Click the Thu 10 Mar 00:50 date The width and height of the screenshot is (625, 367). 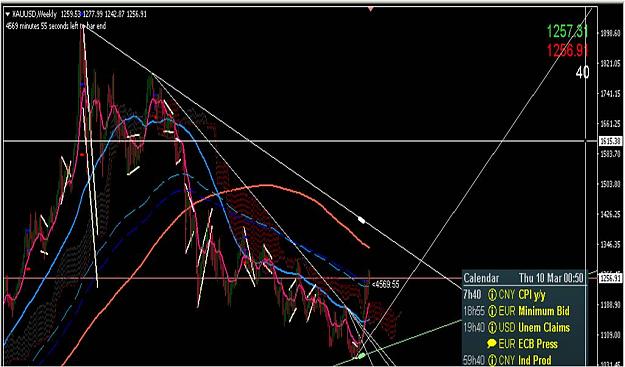coord(551,278)
